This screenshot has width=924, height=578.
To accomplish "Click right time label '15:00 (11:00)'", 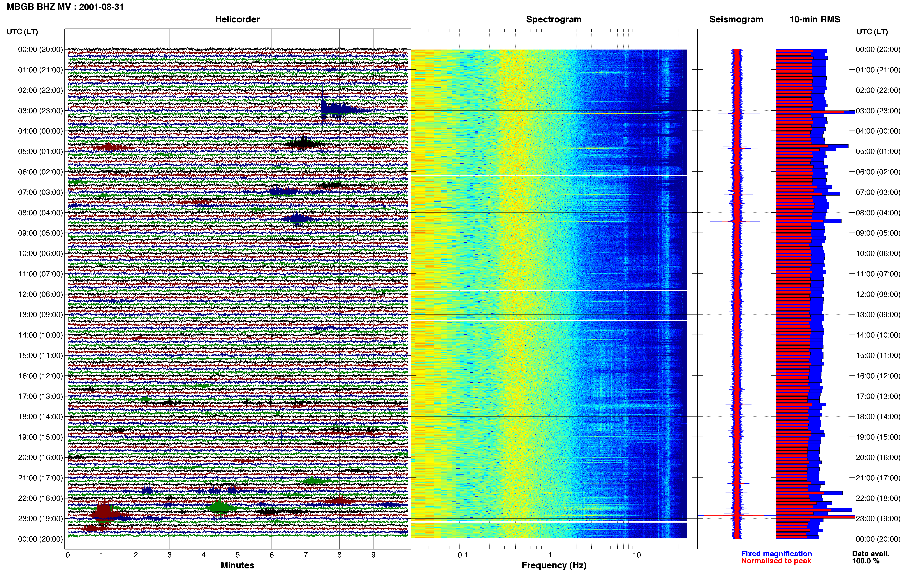I will point(878,356).
